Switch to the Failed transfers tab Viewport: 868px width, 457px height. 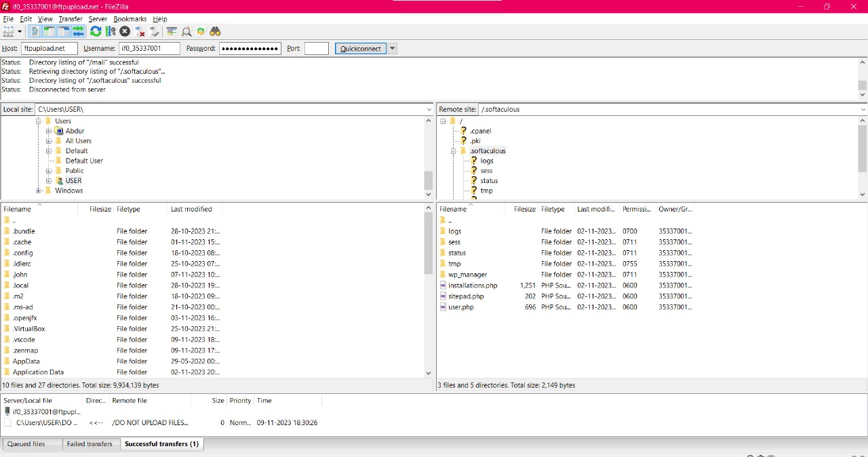pos(90,444)
